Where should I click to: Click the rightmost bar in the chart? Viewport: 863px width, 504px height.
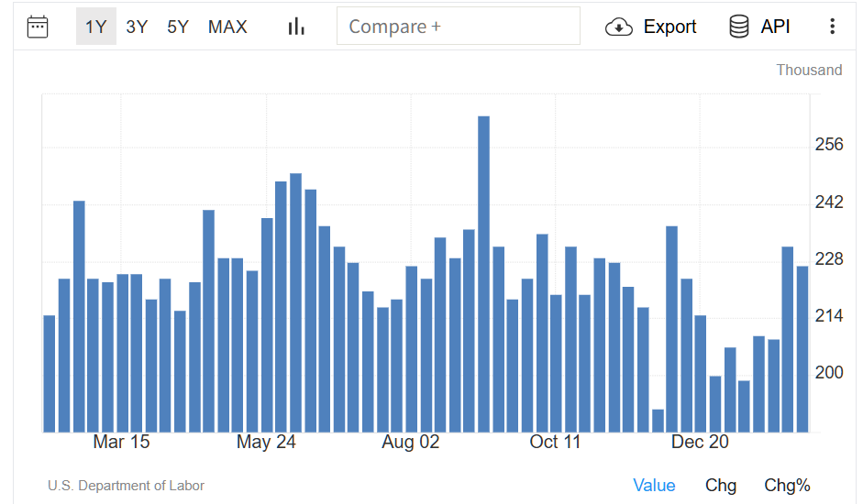tap(802, 348)
